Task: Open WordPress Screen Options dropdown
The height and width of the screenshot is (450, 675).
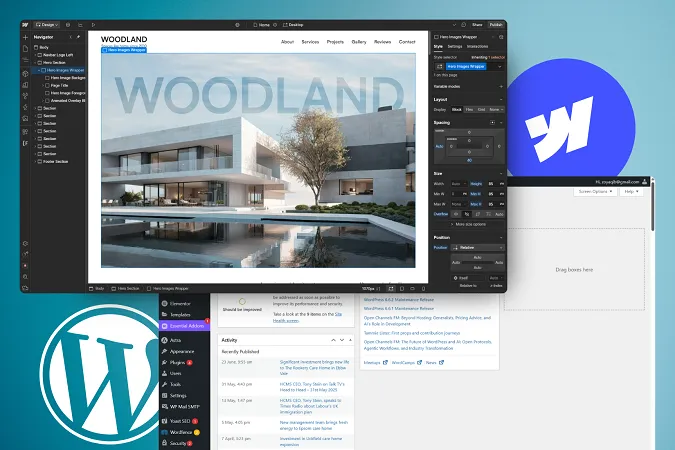Action: [x=595, y=192]
